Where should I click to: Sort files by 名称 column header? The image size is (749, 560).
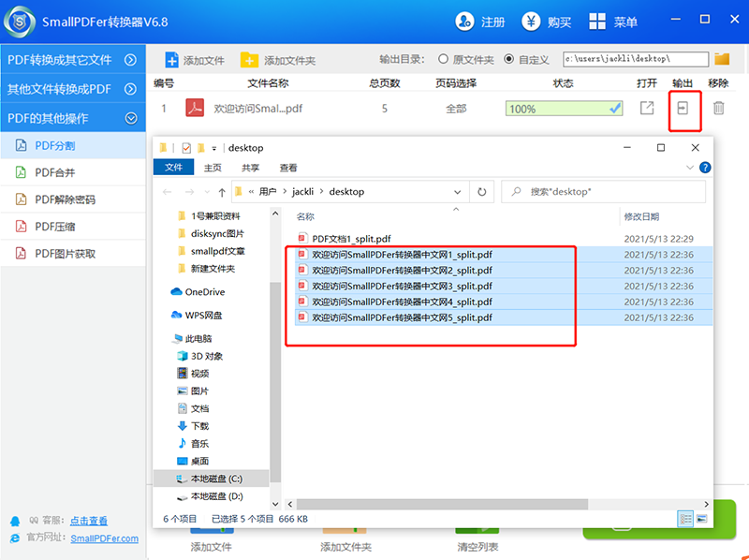pyautogui.click(x=306, y=216)
